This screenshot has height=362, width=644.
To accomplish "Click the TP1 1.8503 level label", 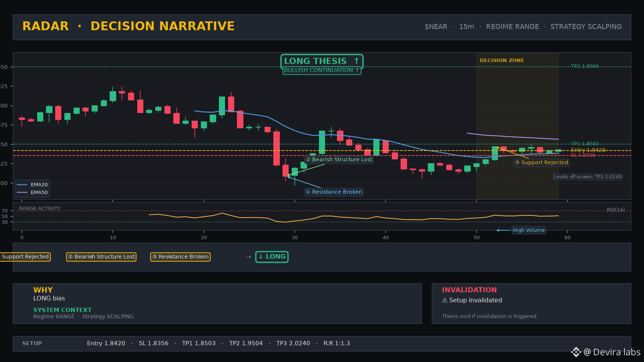I will 585,144.
